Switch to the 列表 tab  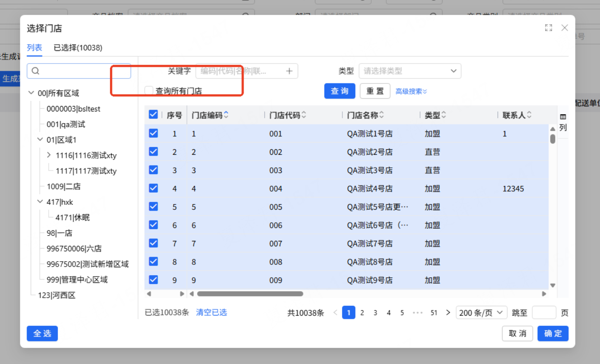34,48
